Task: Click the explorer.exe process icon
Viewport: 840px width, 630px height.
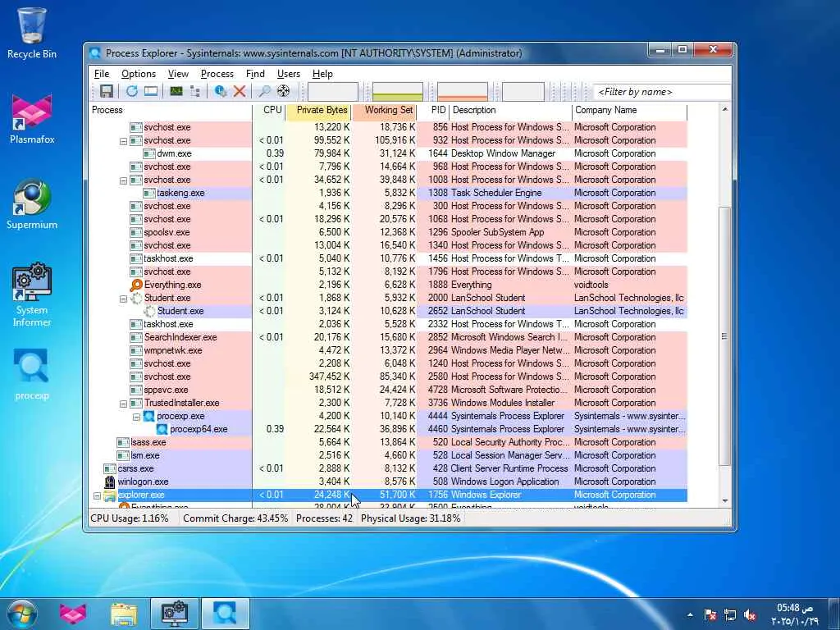Action: (x=110, y=495)
